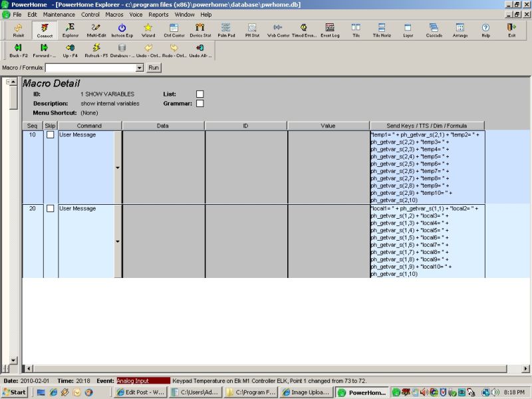This screenshot has width=532, height=399.
Task: Switch to Edit Post taskbar window
Action: pos(140,392)
